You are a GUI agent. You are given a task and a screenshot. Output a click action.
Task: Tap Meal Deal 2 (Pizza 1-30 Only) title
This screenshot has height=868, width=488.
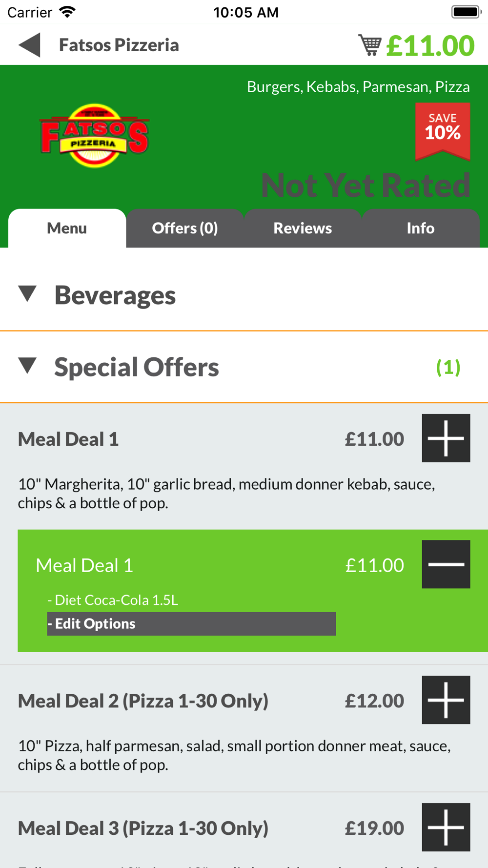tap(143, 701)
